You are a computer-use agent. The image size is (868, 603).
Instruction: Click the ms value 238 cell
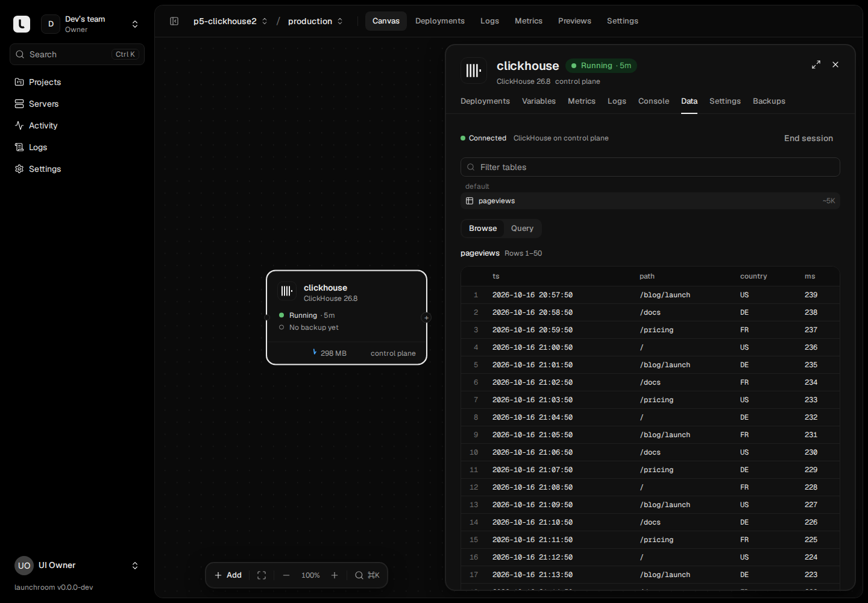pyautogui.click(x=811, y=312)
